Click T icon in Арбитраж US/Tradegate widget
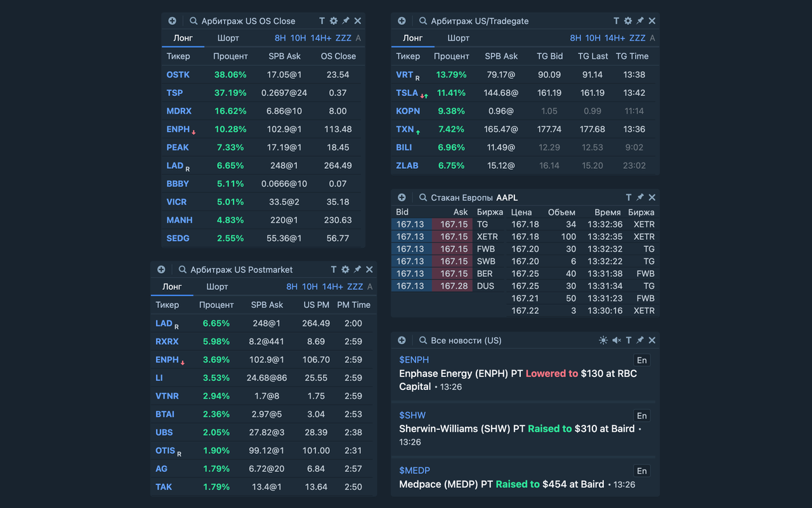The width and height of the screenshot is (812, 508). (616, 21)
